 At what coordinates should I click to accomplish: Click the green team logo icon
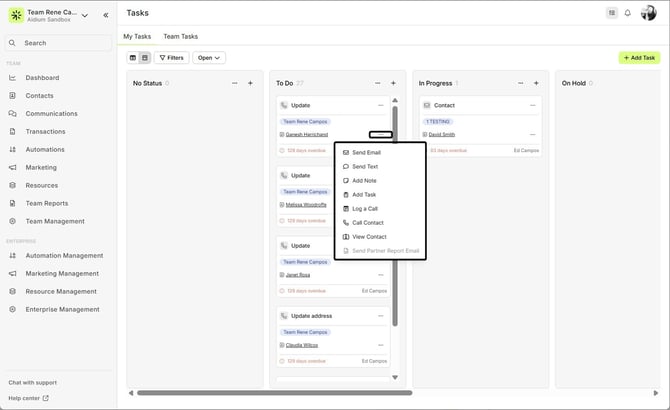pos(16,15)
